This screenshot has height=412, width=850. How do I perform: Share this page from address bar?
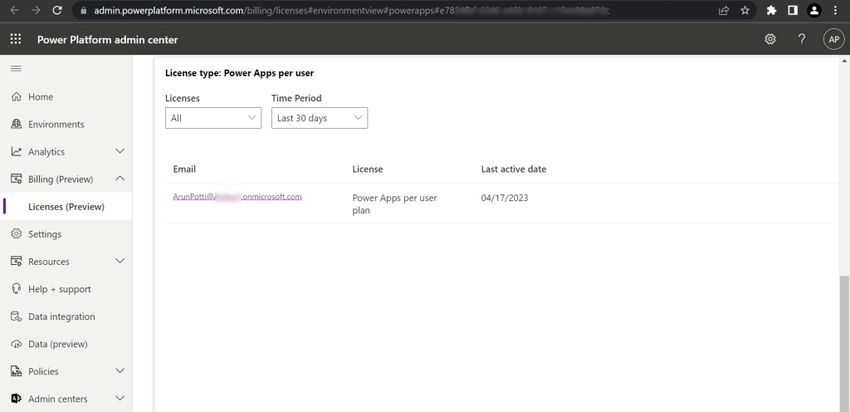pyautogui.click(x=724, y=10)
